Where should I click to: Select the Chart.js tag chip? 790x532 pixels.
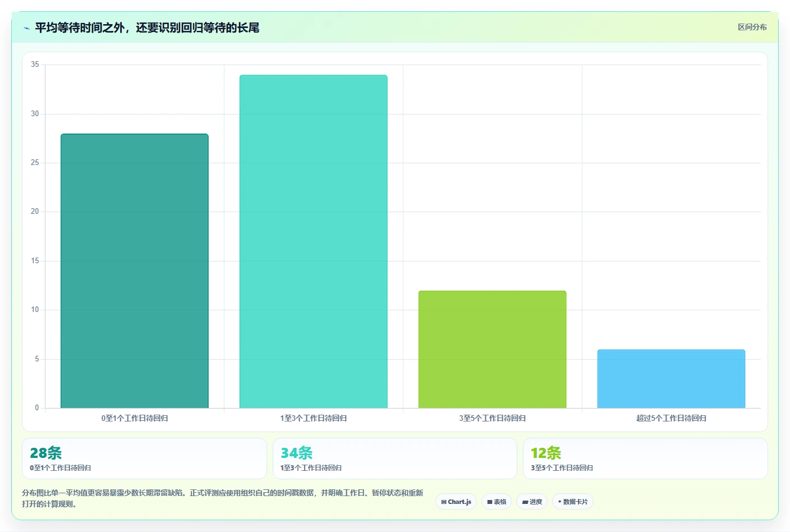tap(456, 502)
